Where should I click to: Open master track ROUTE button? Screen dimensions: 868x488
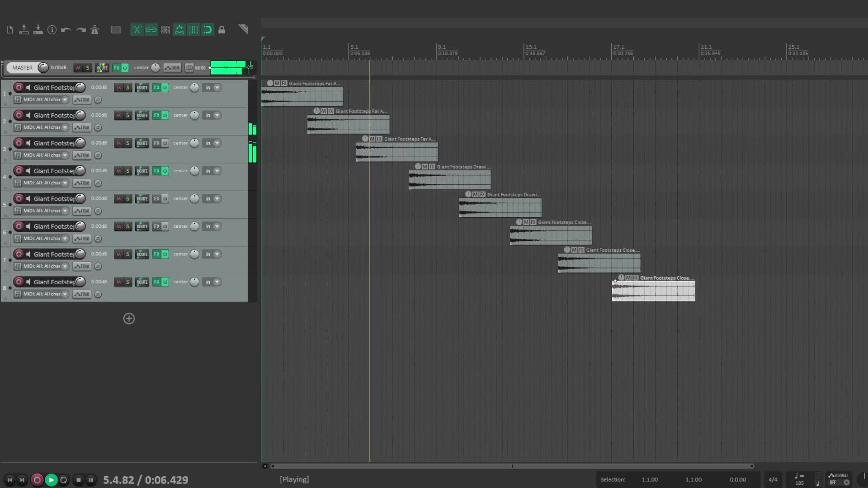pos(102,68)
